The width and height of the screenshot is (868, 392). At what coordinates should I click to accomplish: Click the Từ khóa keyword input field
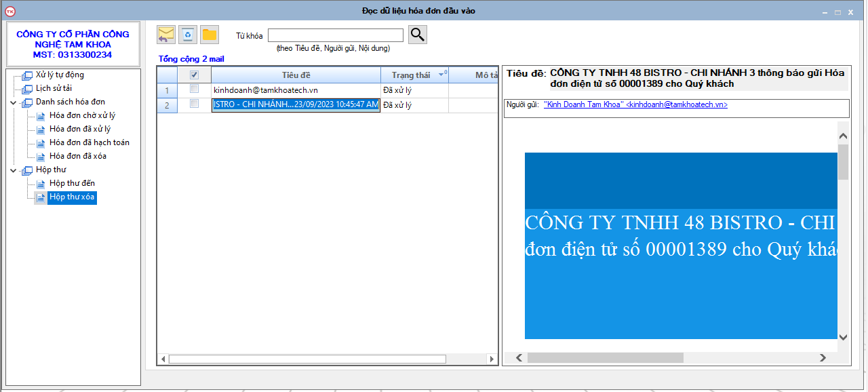[x=335, y=35]
